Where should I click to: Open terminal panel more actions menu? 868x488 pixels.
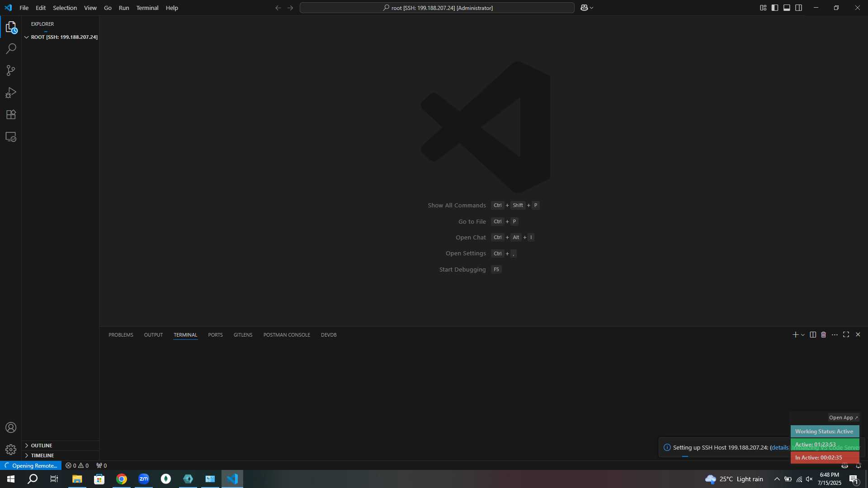(x=835, y=335)
